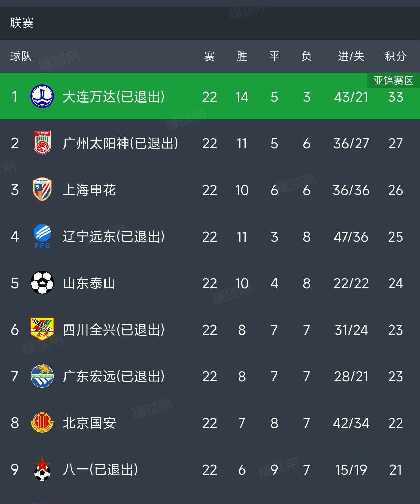Click the 亚锦赛区 label badge
This screenshot has height=504, width=420.
[x=393, y=80]
